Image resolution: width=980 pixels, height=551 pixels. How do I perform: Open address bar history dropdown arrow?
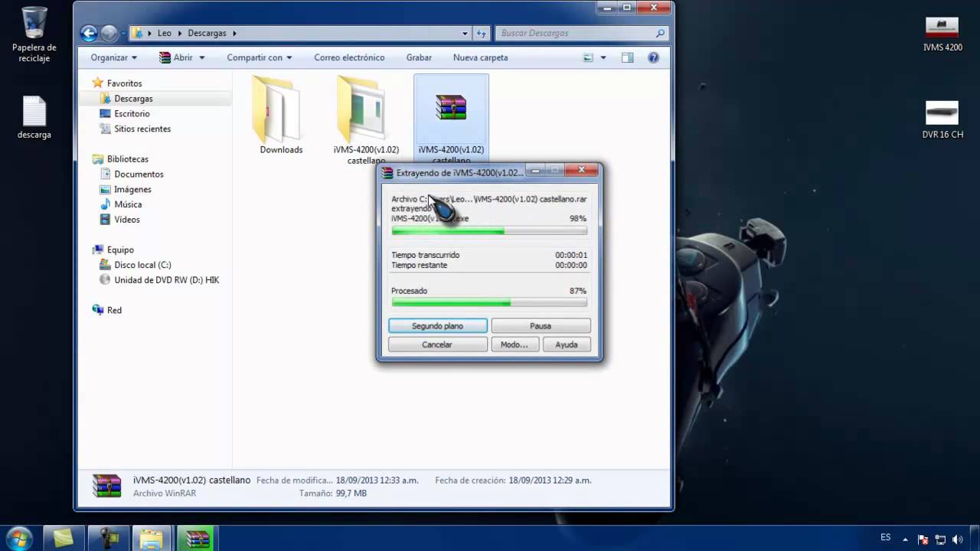(x=465, y=34)
